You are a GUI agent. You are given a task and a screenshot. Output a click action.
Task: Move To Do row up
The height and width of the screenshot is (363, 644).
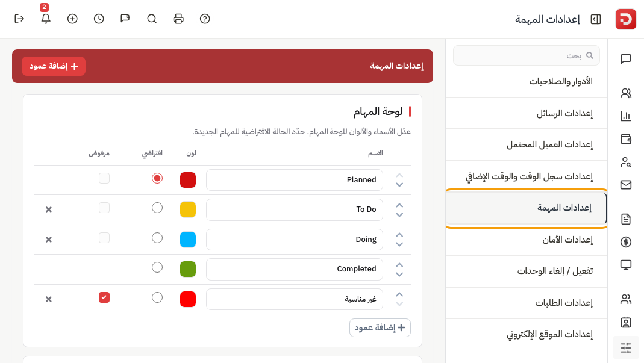point(399,205)
